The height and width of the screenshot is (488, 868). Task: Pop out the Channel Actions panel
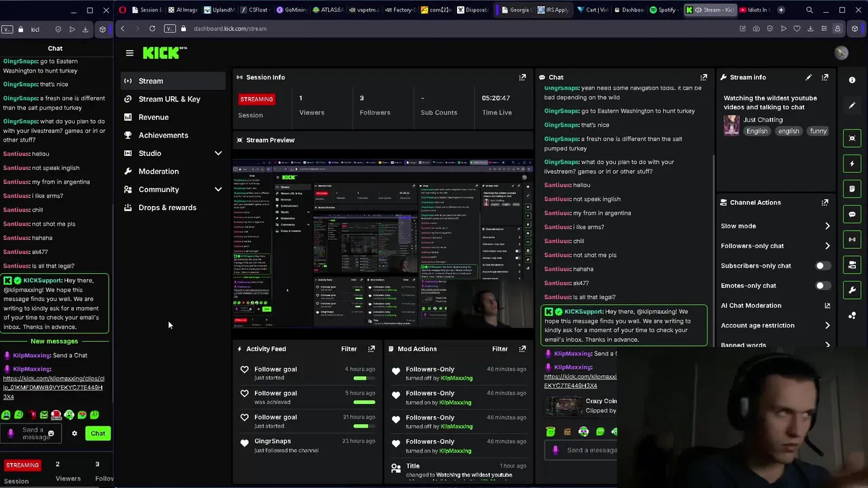click(x=825, y=203)
